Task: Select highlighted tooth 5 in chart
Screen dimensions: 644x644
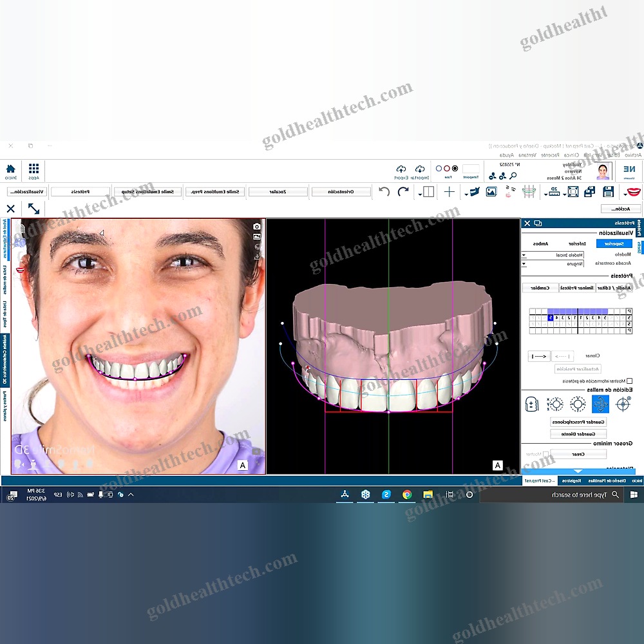Action: [551, 317]
